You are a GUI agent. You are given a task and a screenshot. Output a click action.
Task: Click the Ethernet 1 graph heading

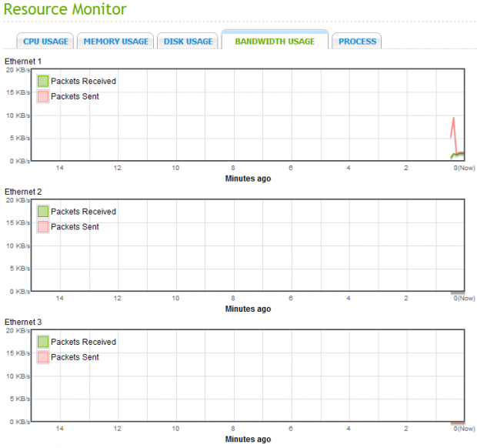[x=23, y=62]
